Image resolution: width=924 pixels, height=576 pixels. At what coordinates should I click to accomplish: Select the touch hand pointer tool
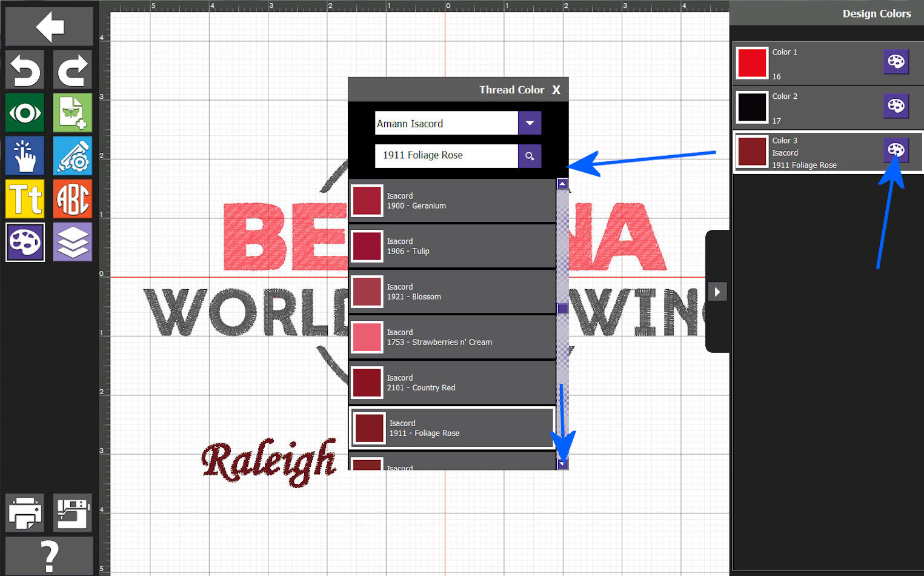25,156
